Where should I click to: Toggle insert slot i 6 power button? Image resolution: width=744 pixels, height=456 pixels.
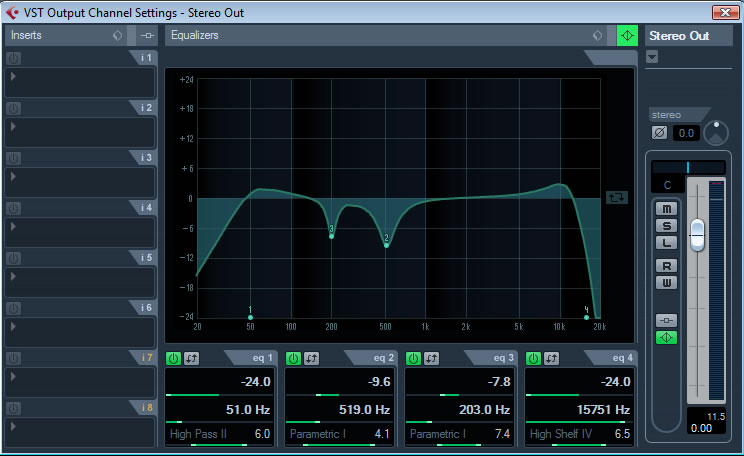pos(13,308)
